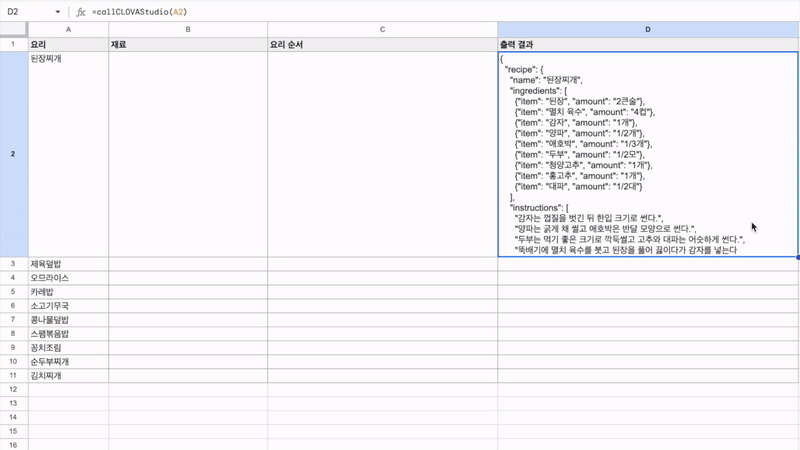Select the 재료 header cell
This screenshot has width=800, height=450.
point(188,45)
